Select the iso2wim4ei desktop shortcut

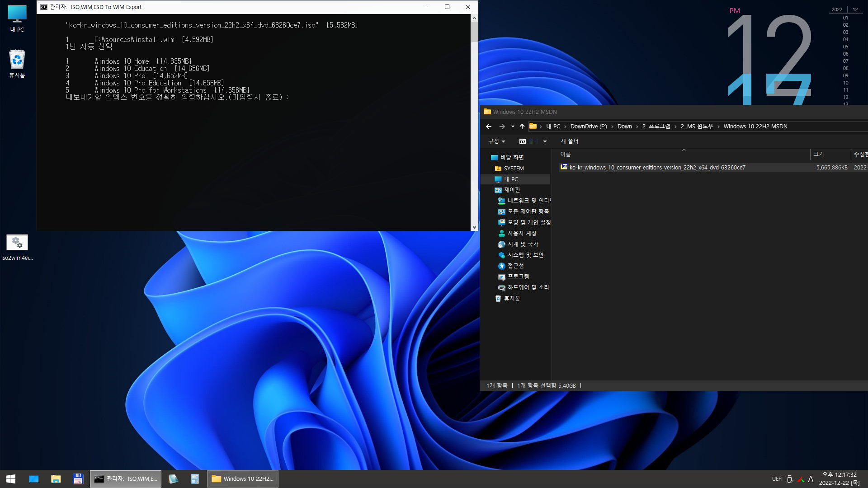point(17,247)
